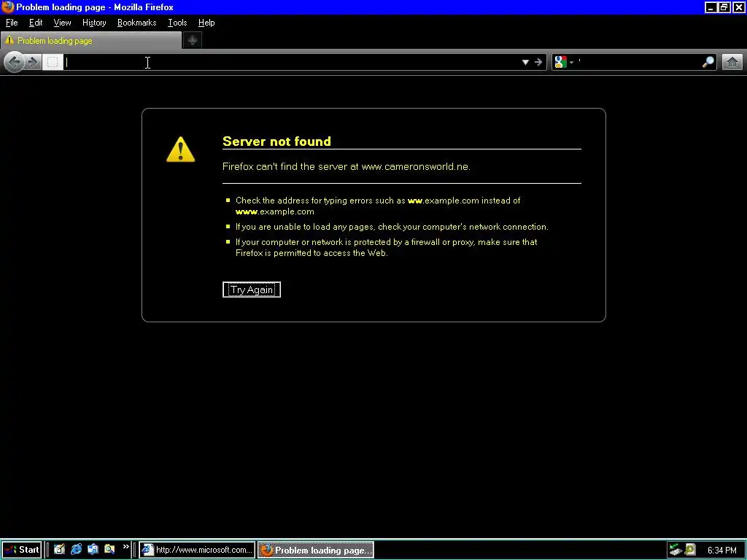Launch Internet Explorer from Quick Launch
The width and height of the screenshot is (747, 560).
coord(76,550)
